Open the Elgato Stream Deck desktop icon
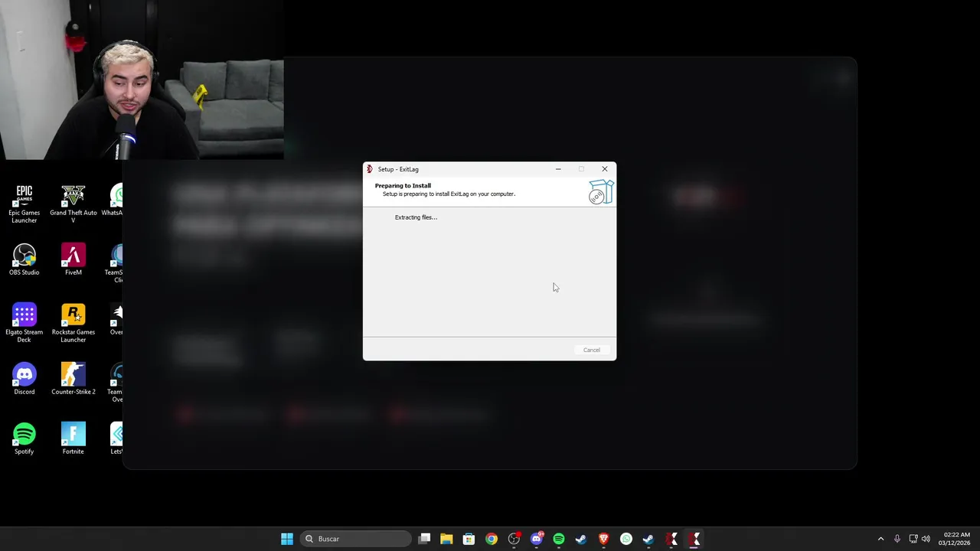The height and width of the screenshot is (551, 980). 24,323
